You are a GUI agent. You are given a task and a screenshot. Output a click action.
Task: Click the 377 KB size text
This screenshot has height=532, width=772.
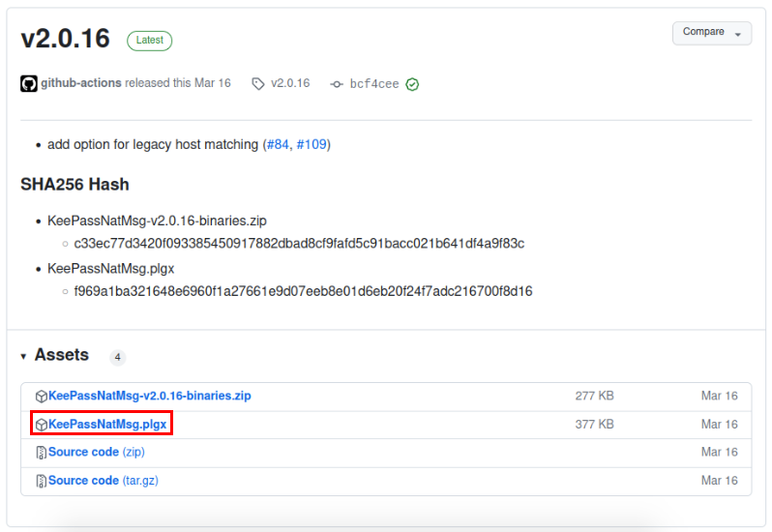tap(594, 425)
